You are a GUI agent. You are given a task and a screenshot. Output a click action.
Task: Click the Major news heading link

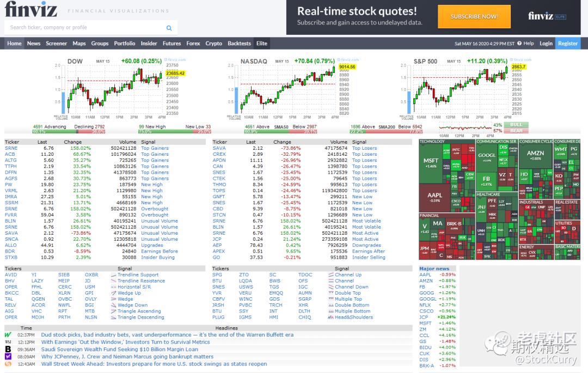coord(434,268)
